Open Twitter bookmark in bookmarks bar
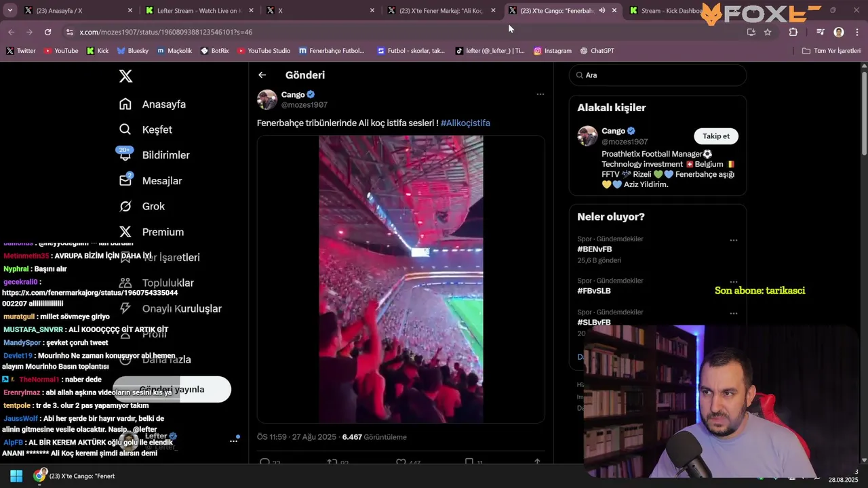The height and width of the screenshot is (488, 868). 21,51
